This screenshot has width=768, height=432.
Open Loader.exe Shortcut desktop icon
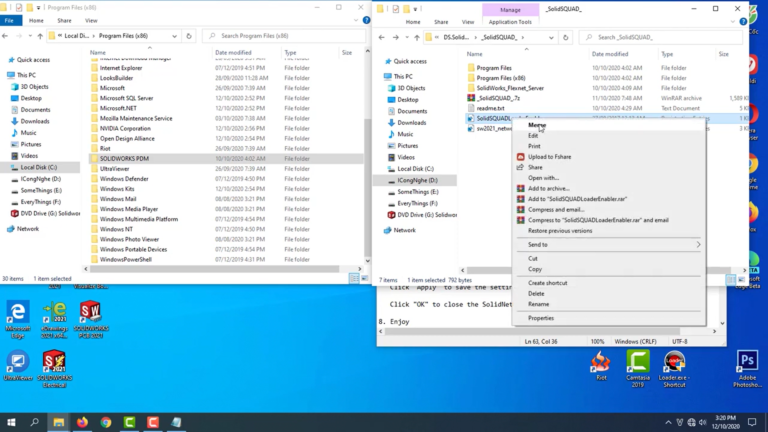pos(674,368)
